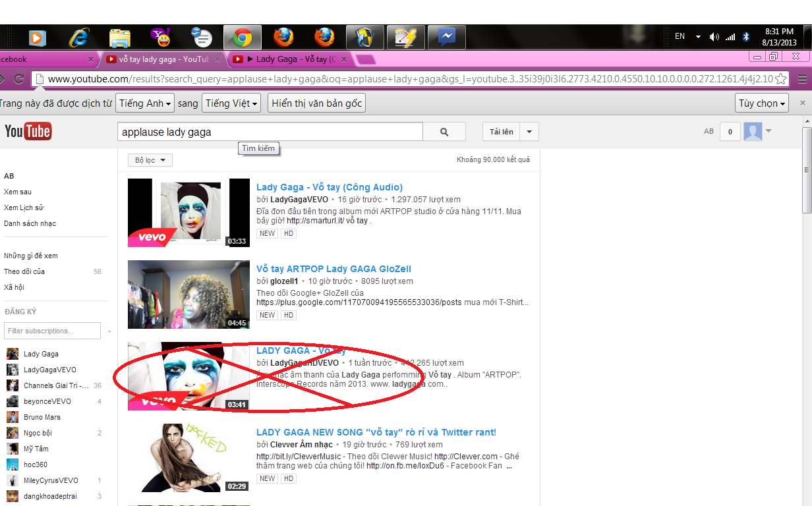Open Lady Gaga subscription channel icon

13,354
